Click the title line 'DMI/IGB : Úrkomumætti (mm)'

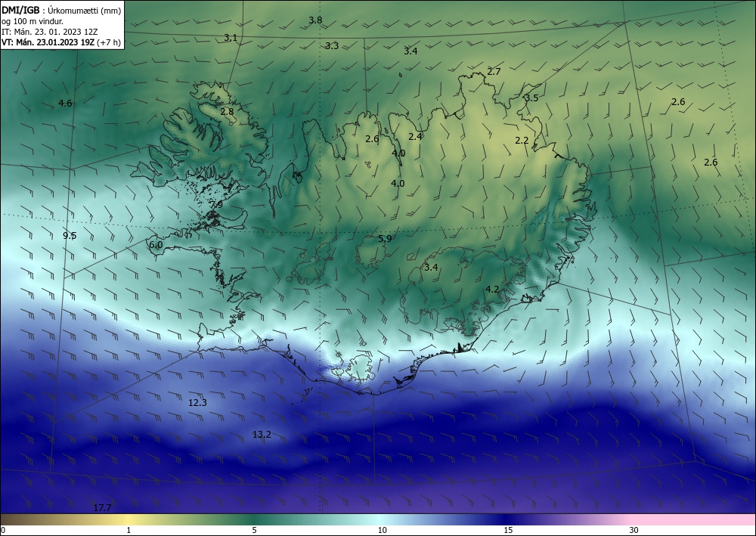tap(61, 11)
